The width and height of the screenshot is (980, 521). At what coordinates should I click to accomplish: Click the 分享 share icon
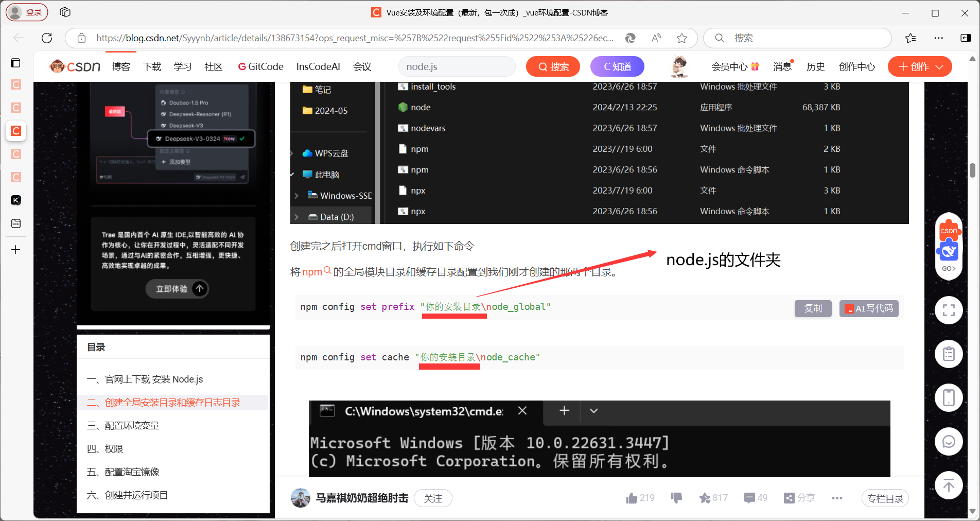click(799, 498)
